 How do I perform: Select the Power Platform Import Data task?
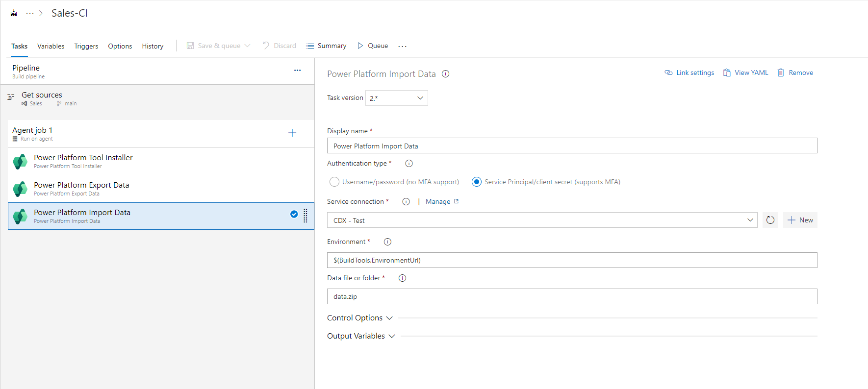pyautogui.click(x=161, y=216)
